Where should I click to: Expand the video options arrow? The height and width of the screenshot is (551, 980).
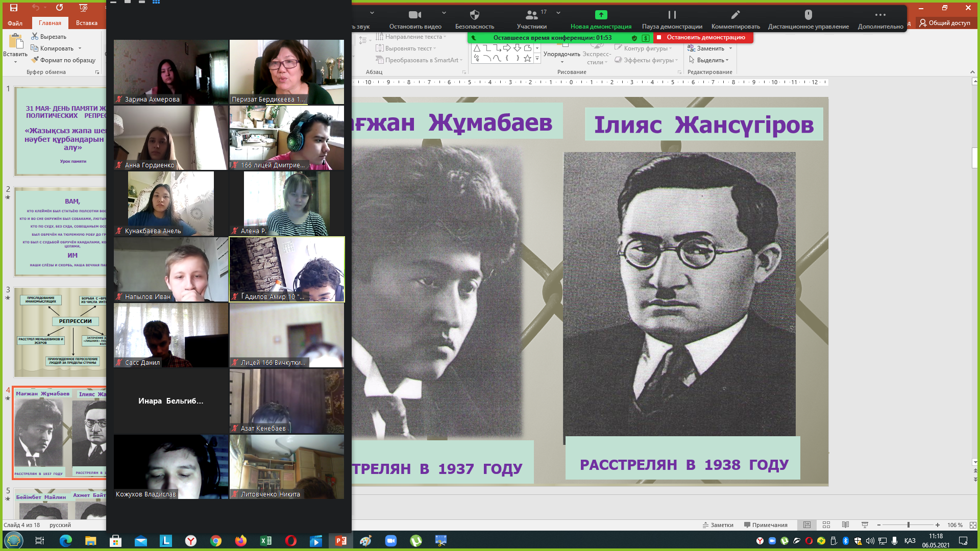click(444, 13)
